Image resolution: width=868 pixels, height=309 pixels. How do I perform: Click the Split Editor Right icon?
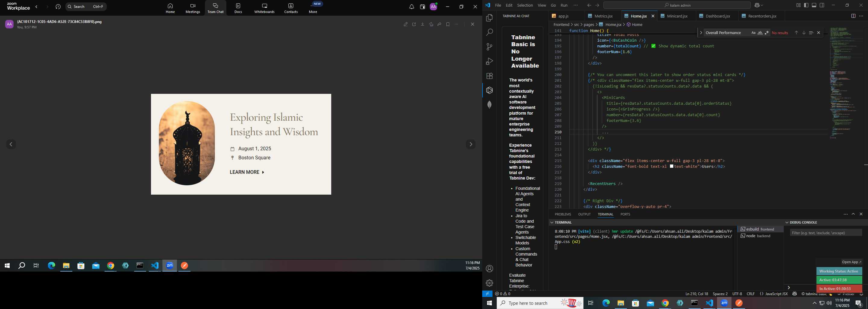click(x=853, y=16)
